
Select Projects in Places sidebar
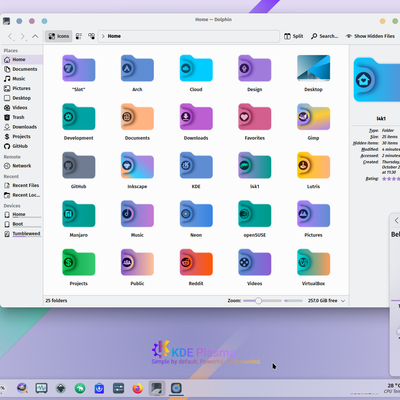tap(22, 136)
